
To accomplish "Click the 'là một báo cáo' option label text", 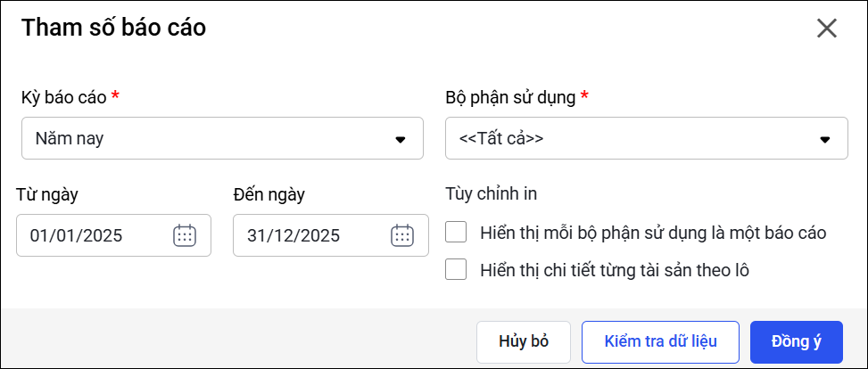I will click(x=774, y=234).
